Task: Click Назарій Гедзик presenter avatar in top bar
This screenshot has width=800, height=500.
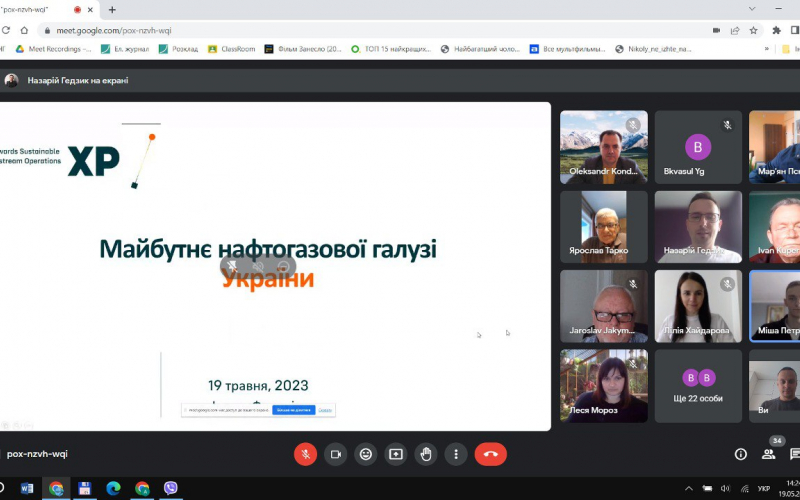Action: point(11,81)
